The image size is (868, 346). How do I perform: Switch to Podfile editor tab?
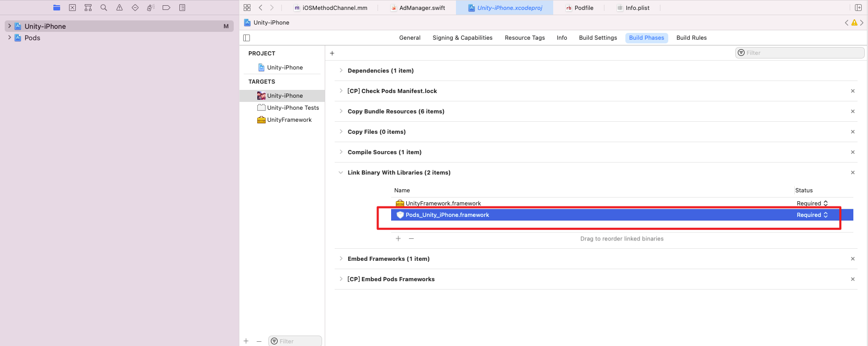click(x=579, y=8)
